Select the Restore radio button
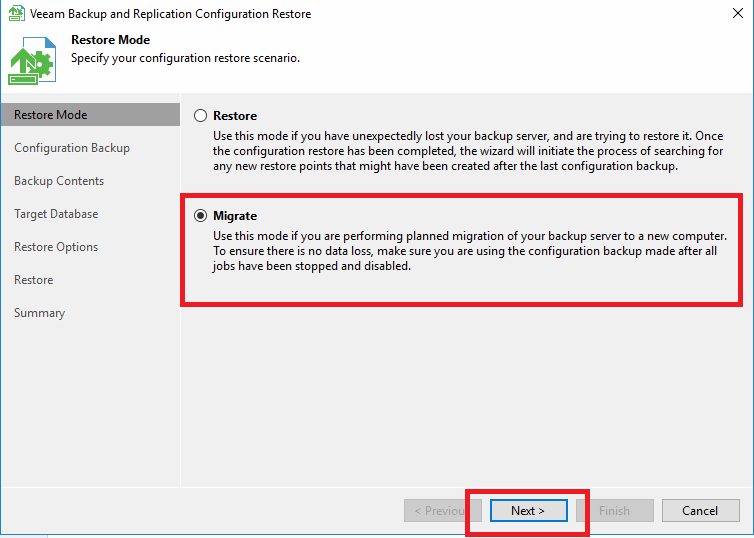The height and width of the screenshot is (538, 754). [x=201, y=116]
